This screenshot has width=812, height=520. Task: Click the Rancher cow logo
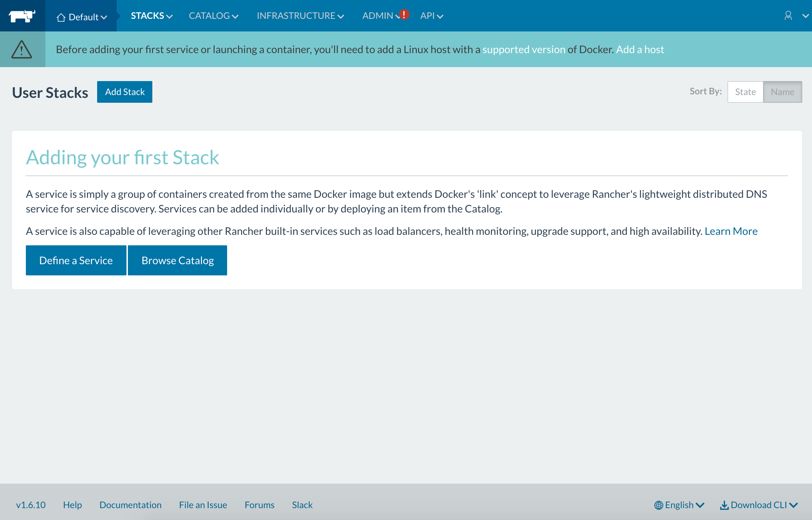click(x=22, y=16)
